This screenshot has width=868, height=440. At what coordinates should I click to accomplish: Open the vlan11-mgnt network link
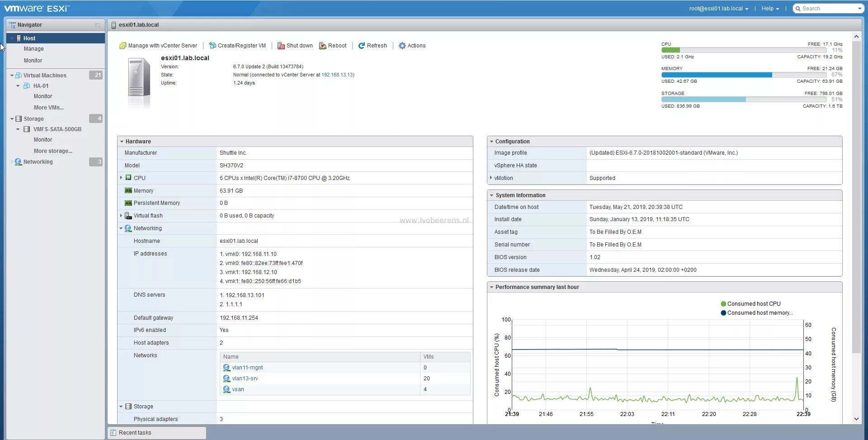[x=247, y=368]
